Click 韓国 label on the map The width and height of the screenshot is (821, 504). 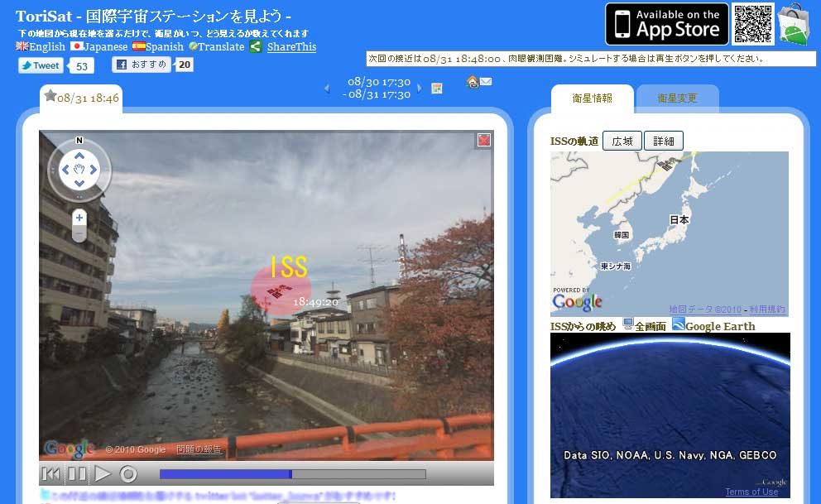click(x=622, y=235)
